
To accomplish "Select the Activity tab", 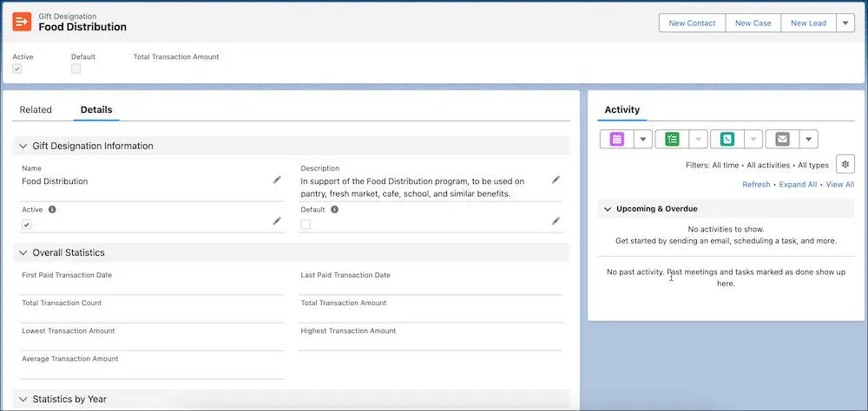I will [622, 109].
